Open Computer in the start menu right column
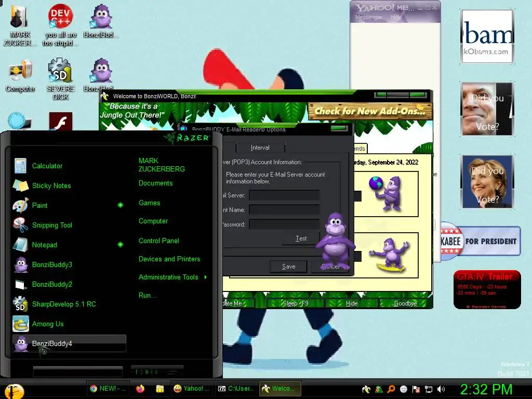This screenshot has height=399, width=532. [x=153, y=221]
